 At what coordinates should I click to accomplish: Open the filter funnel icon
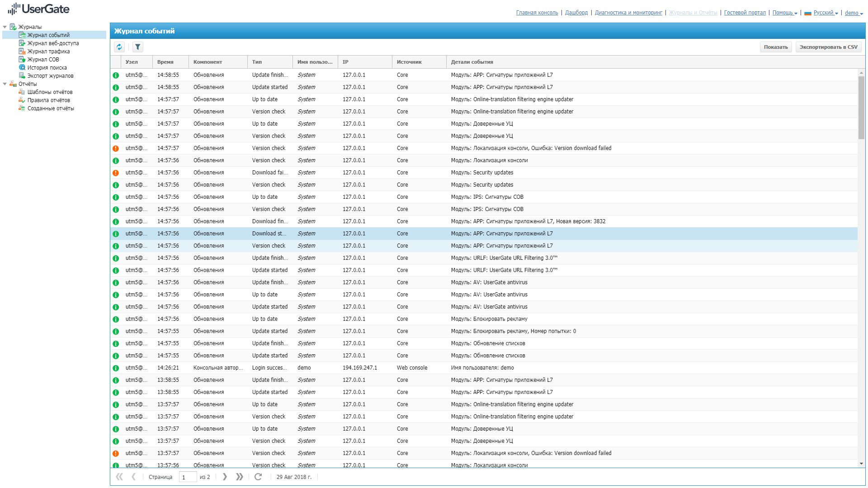(x=138, y=47)
